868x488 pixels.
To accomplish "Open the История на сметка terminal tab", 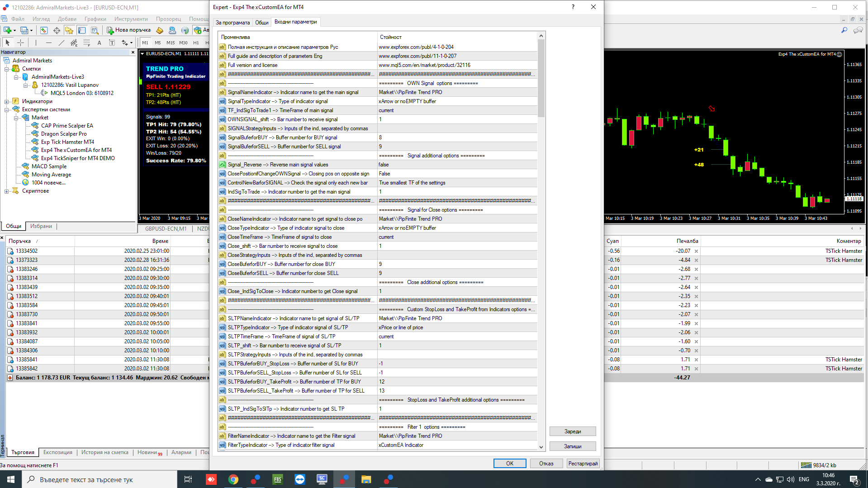I will (x=105, y=452).
